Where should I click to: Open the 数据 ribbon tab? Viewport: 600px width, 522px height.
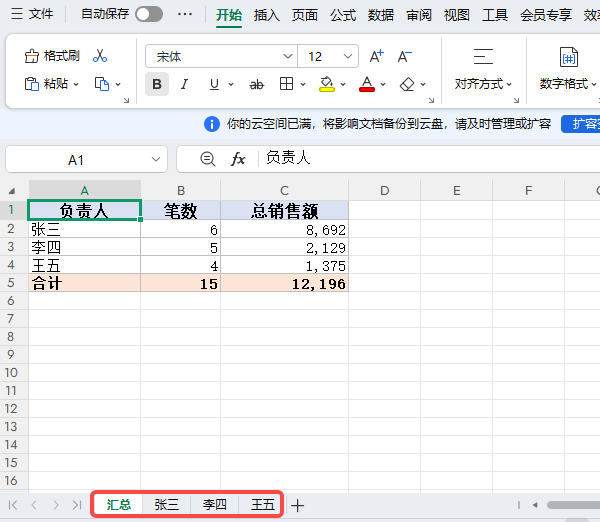point(381,15)
